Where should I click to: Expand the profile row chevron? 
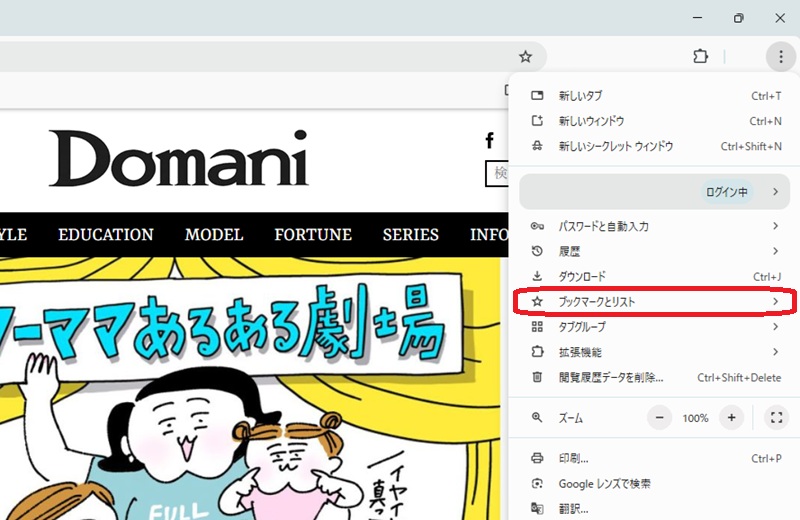pos(776,192)
